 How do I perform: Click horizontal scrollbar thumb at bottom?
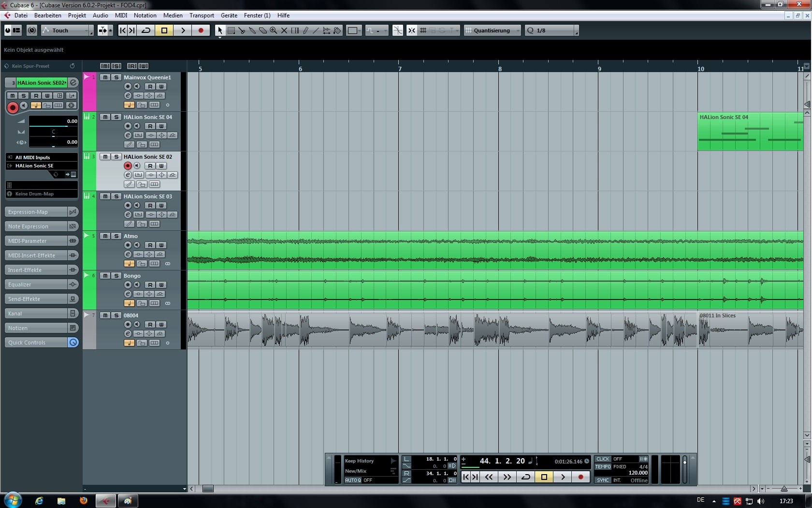click(x=208, y=489)
